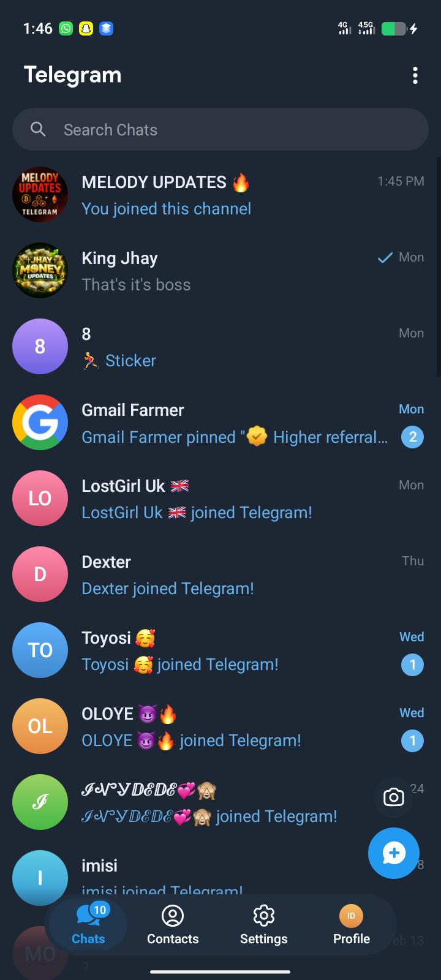Image resolution: width=441 pixels, height=980 pixels.
Task: Tap the new message floating button
Action: click(393, 853)
